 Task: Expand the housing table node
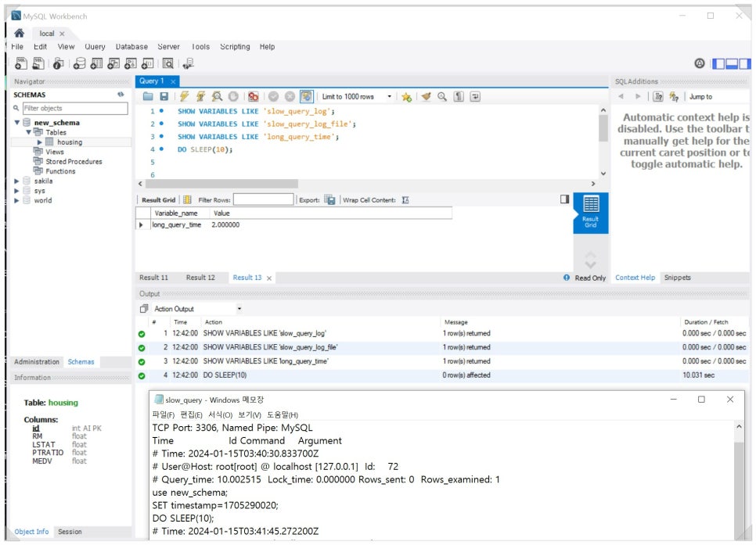coord(40,142)
